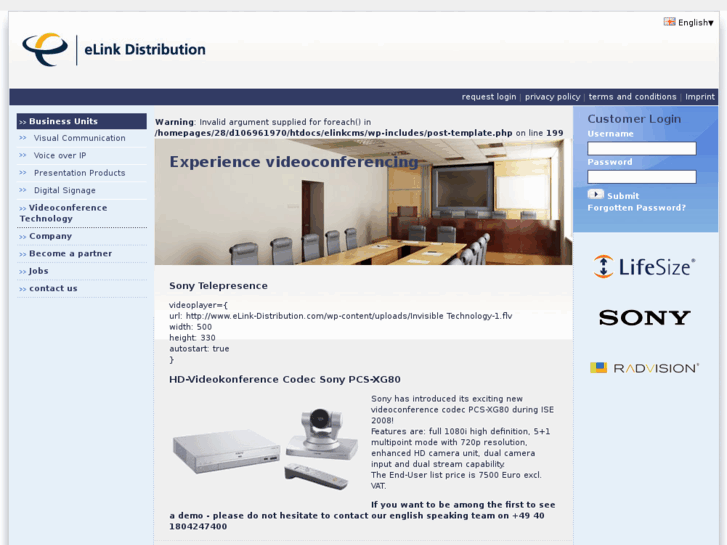The height and width of the screenshot is (545, 727).
Task: Open the Imprint link
Action: pos(700,97)
